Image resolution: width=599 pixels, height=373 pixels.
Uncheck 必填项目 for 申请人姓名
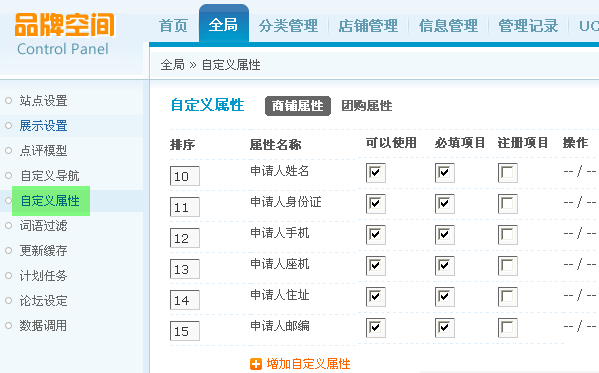445,173
